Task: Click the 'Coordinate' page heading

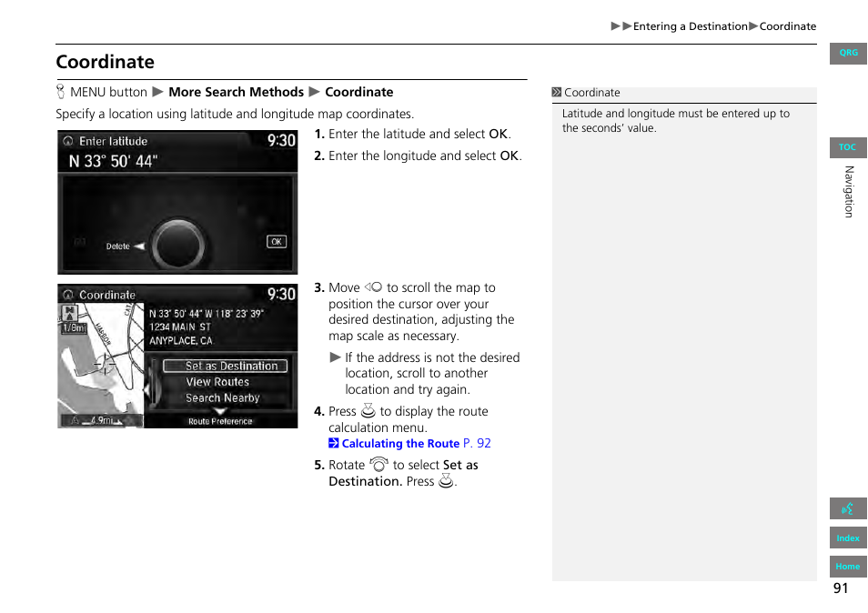Action: (x=106, y=62)
